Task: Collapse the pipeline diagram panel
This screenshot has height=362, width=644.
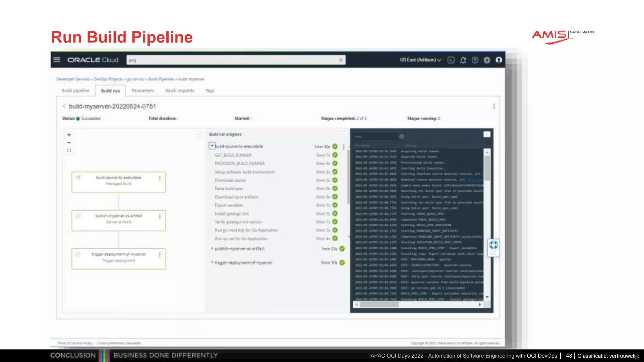Action: 199,134
